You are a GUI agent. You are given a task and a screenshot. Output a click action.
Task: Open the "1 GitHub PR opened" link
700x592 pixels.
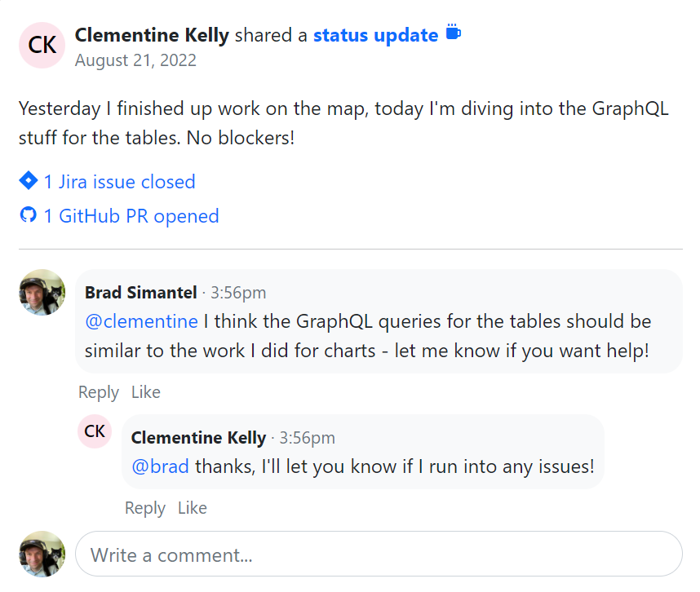pos(131,216)
